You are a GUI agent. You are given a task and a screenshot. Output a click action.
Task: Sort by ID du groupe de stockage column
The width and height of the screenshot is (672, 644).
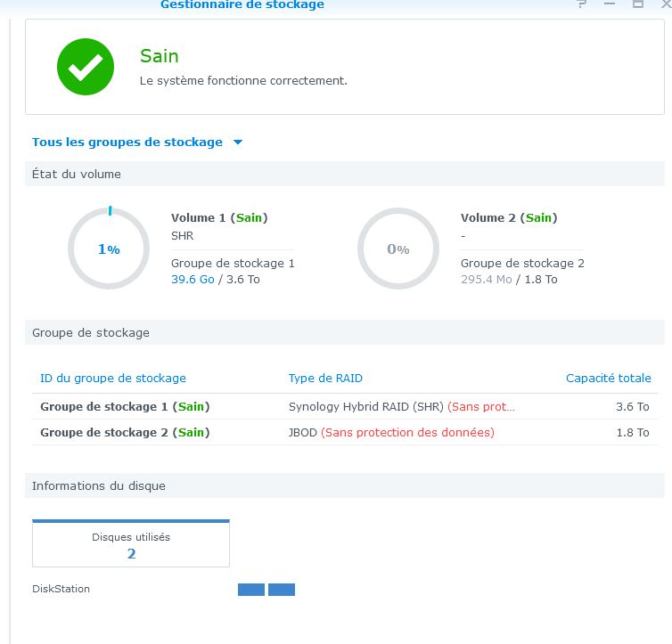pos(113,378)
